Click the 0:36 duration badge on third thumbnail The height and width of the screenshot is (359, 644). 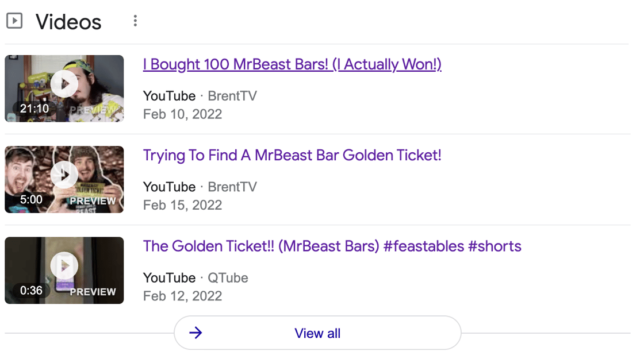click(x=31, y=291)
